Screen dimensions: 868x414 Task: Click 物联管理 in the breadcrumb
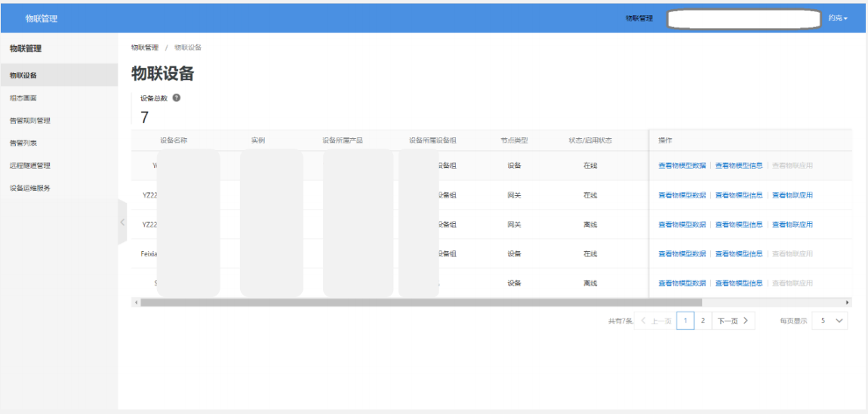pyautogui.click(x=145, y=48)
